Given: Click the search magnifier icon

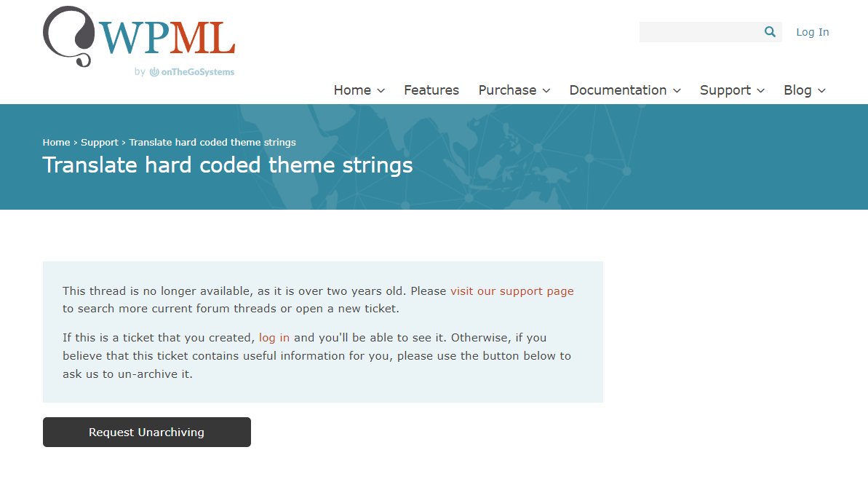Looking at the screenshot, I should pos(770,32).
